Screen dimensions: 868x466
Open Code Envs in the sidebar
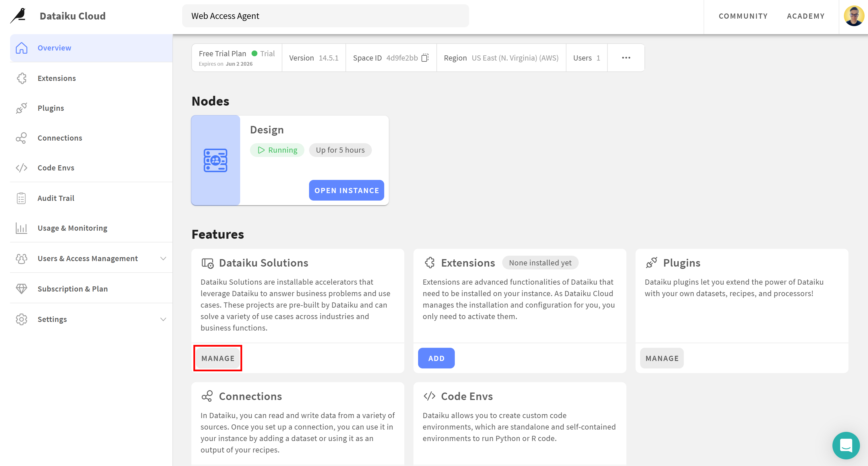point(91,168)
